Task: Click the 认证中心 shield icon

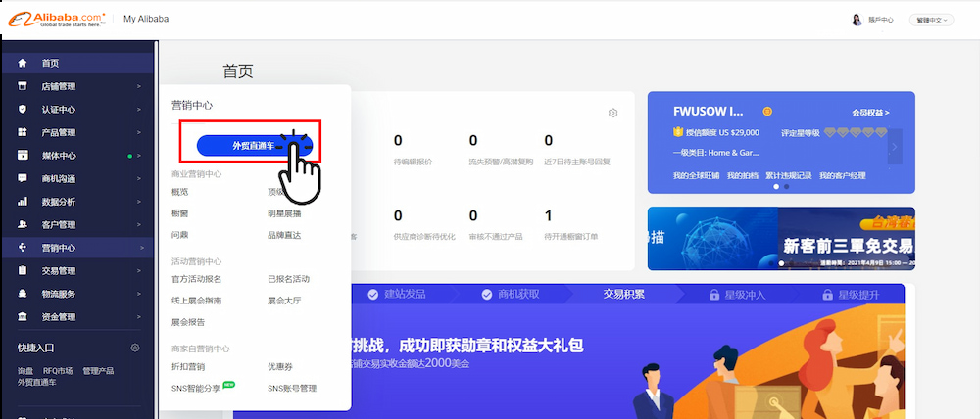Action: tap(23, 109)
